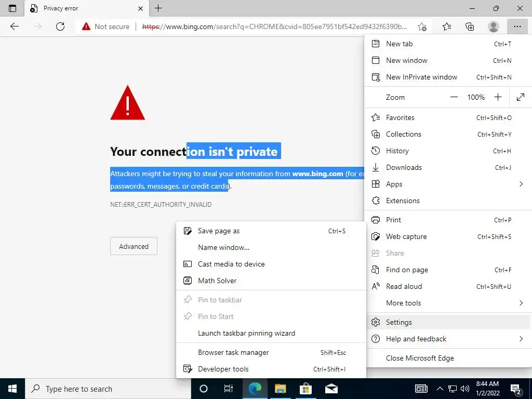The height and width of the screenshot is (399, 532).
Task: Expand the Apps submenu
Action: coord(448,184)
